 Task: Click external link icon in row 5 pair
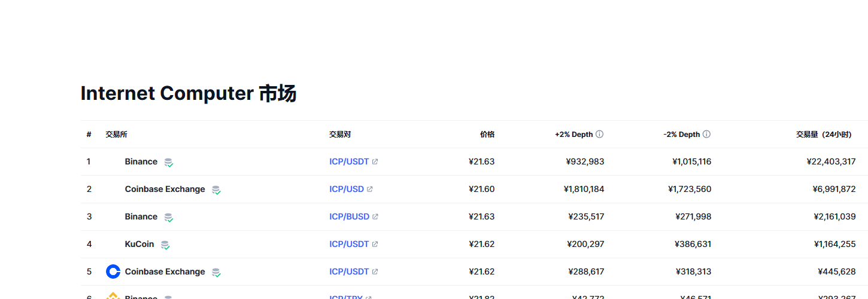(x=375, y=271)
